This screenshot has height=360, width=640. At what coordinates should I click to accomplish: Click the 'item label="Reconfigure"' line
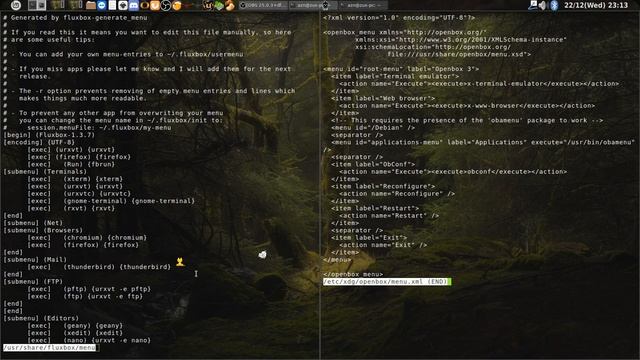click(x=383, y=187)
